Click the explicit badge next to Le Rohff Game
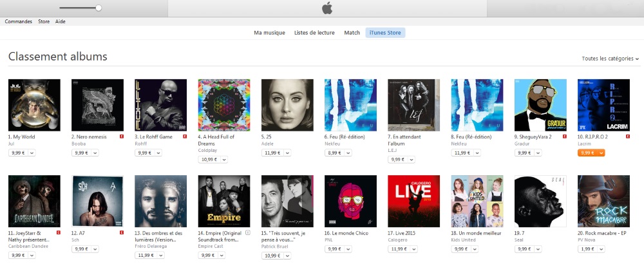Screen dimensions: 644x264 point(185,137)
